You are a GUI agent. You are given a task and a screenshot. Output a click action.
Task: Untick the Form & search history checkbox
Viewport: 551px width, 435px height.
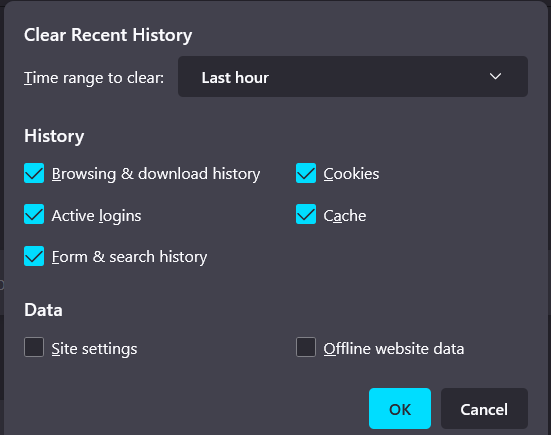coord(34,256)
